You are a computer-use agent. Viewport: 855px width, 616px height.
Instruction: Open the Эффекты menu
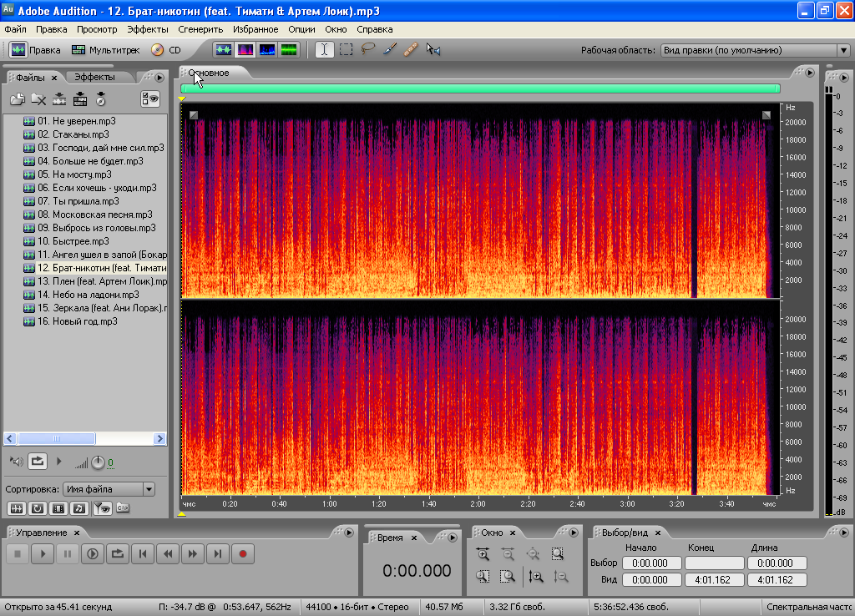point(147,29)
